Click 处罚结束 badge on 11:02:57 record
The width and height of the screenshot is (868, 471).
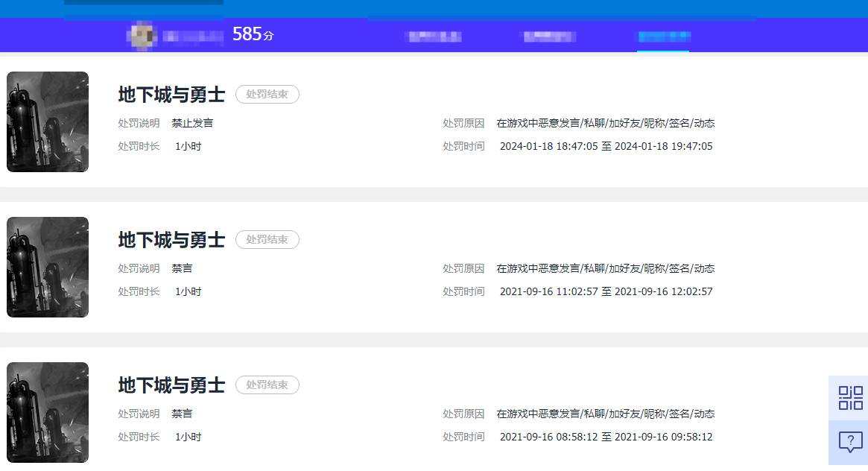(267, 240)
